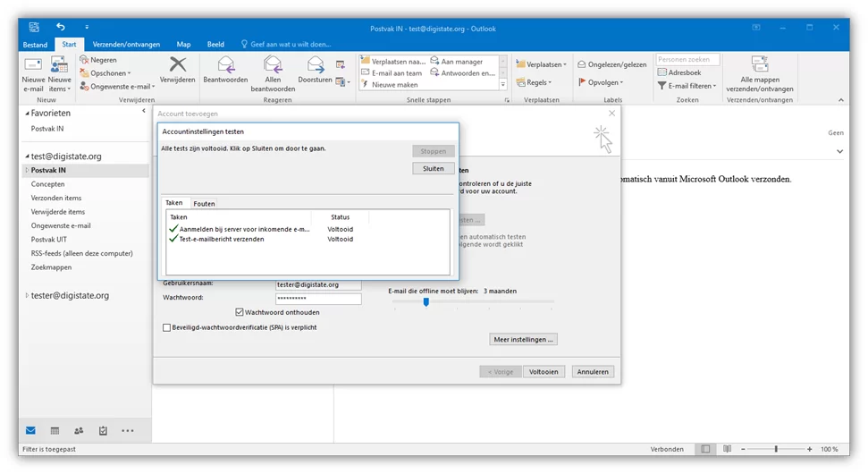Toggle Wachtwoord onthouden checkbox
The width and height of the screenshot is (868, 474).
coord(240,312)
